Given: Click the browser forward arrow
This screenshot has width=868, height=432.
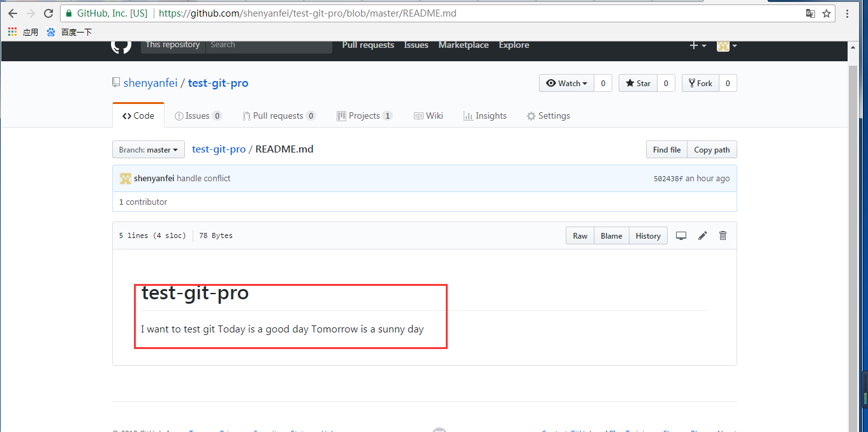Looking at the screenshot, I should tap(31, 13).
